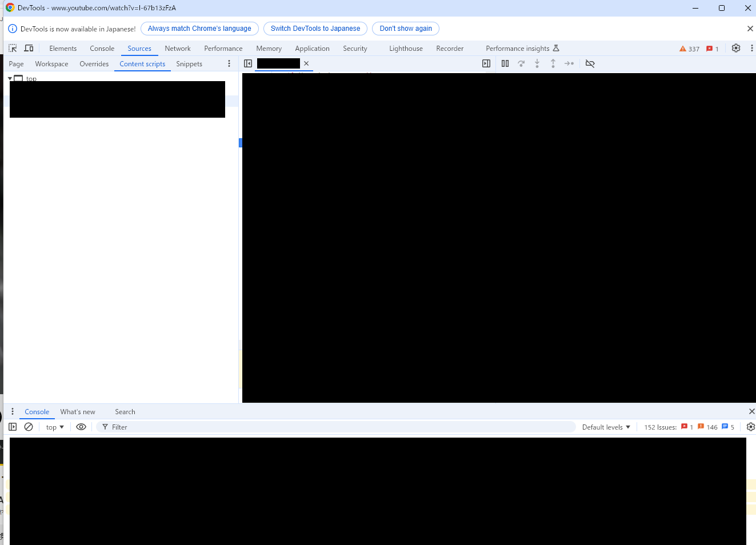Click the Step into next function call icon

point(537,63)
